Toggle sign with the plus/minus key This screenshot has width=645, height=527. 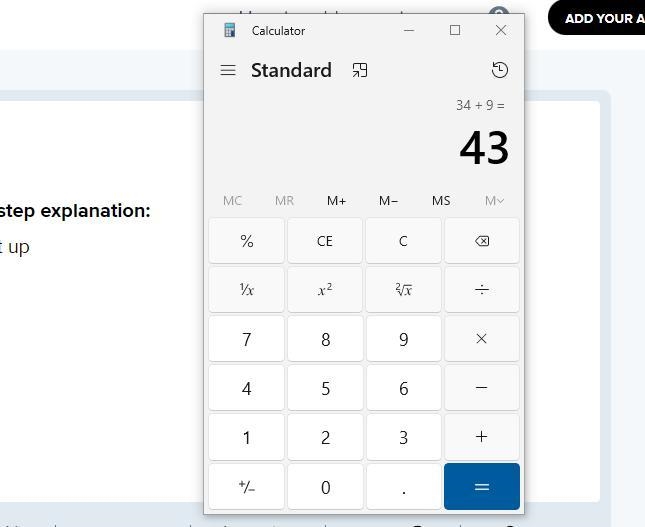246,487
